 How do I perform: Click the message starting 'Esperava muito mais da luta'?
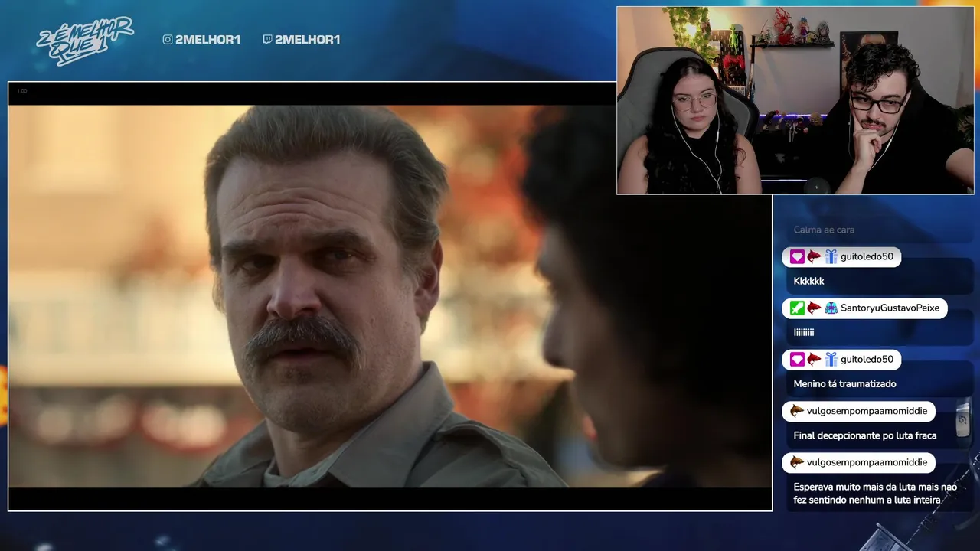click(x=875, y=494)
